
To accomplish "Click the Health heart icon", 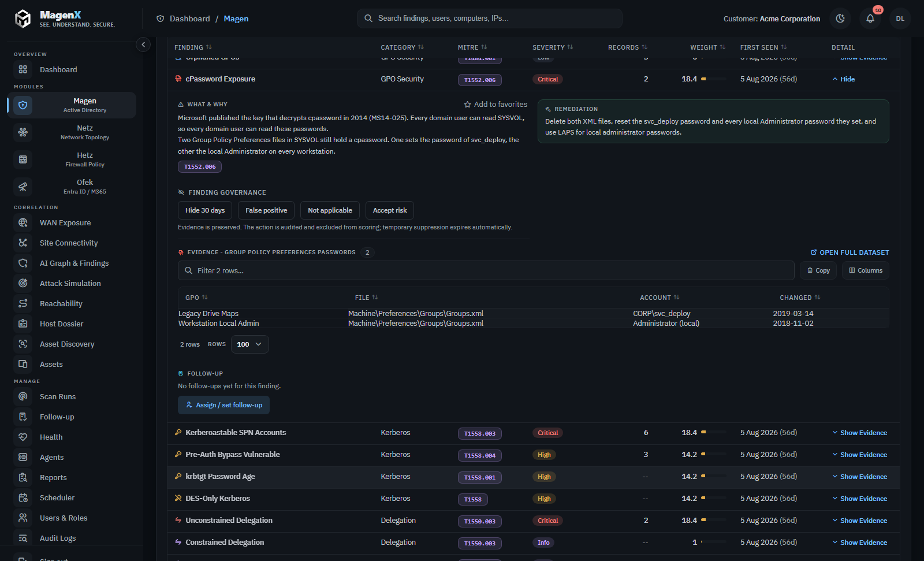I will click(23, 437).
